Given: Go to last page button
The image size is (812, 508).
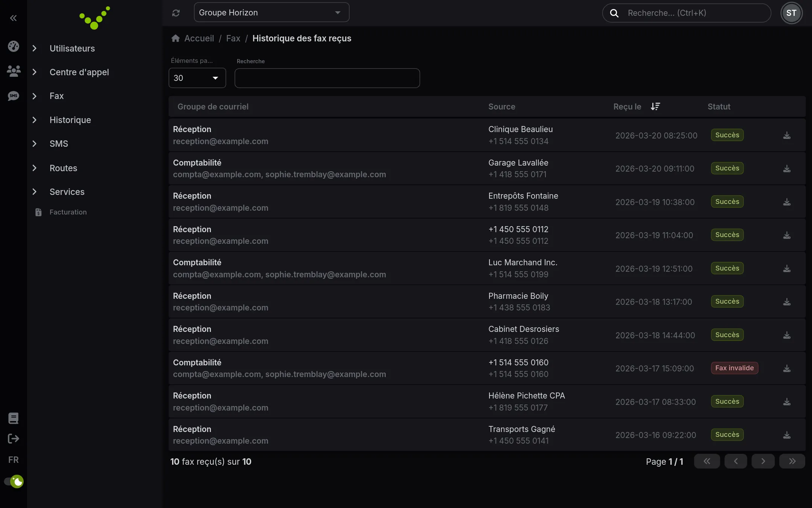Looking at the screenshot, I should [792, 461].
